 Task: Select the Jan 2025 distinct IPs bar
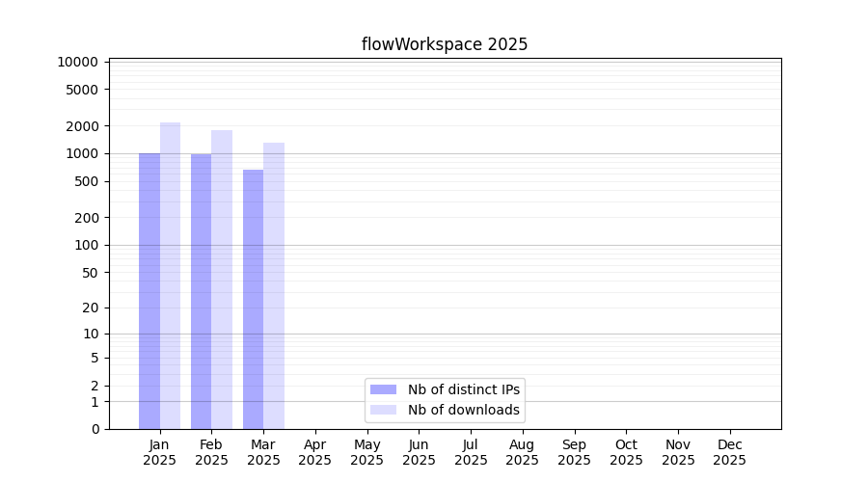pyautogui.click(x=149, y=290)
